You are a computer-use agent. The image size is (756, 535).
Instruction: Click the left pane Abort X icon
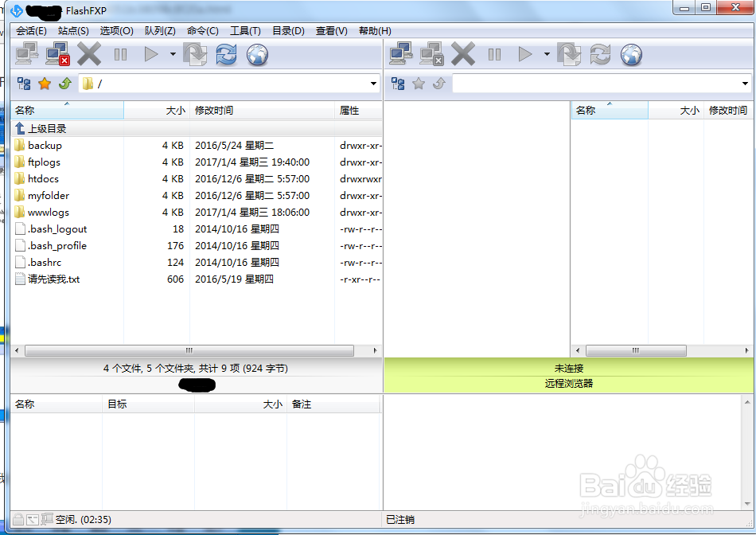click(x=89, y=53)
